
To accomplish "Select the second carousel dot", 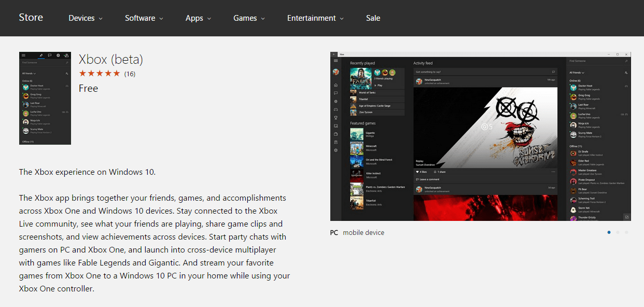I will click(618, 232).
